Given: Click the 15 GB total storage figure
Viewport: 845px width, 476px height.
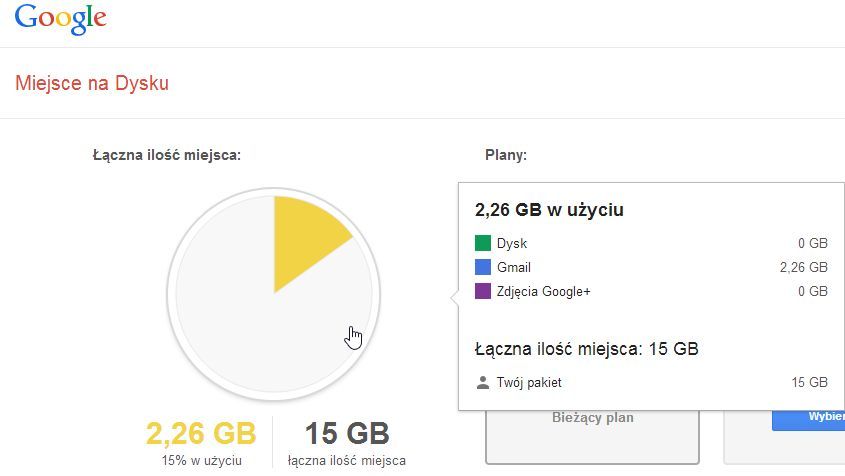Looking at the screenshot, I should (x=347, y=433).
